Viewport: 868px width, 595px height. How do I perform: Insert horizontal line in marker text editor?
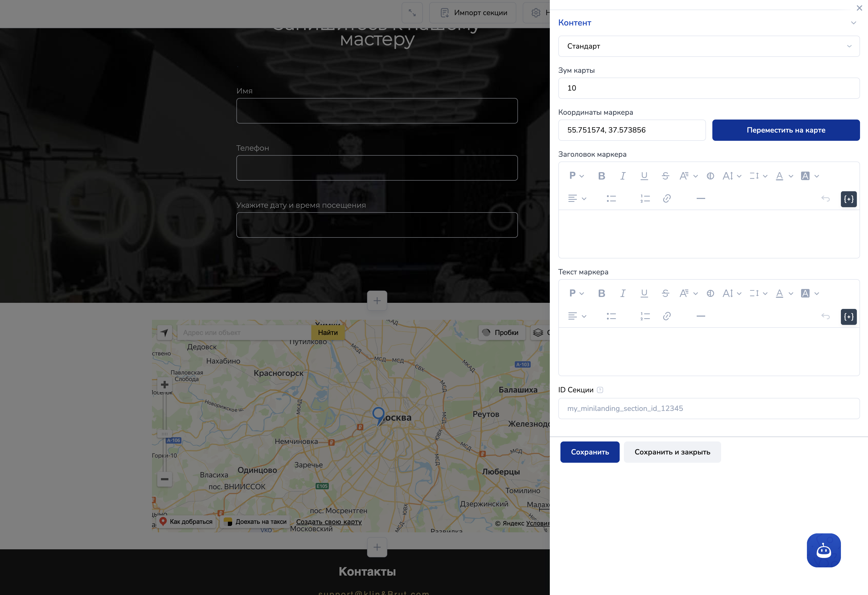point(701,316)
